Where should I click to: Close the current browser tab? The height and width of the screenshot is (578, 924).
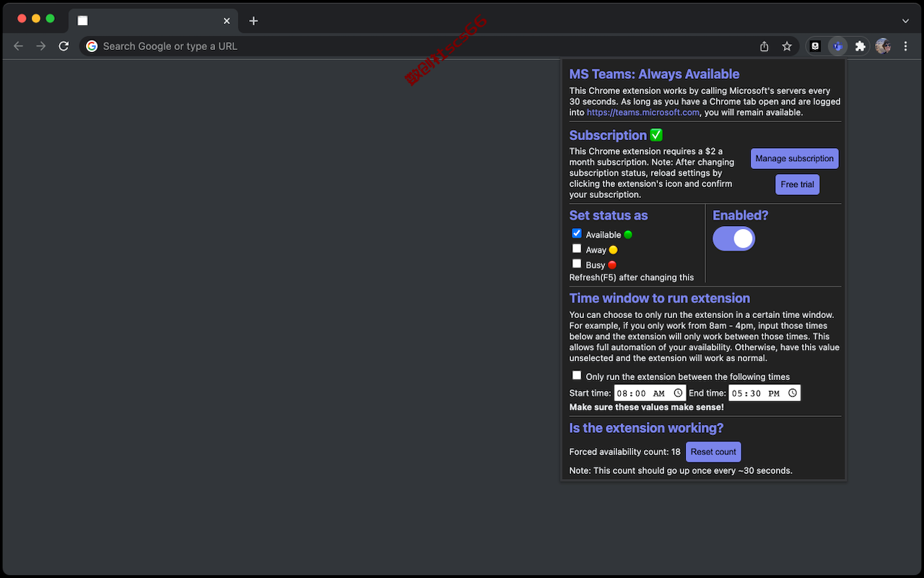coord(227,21)
